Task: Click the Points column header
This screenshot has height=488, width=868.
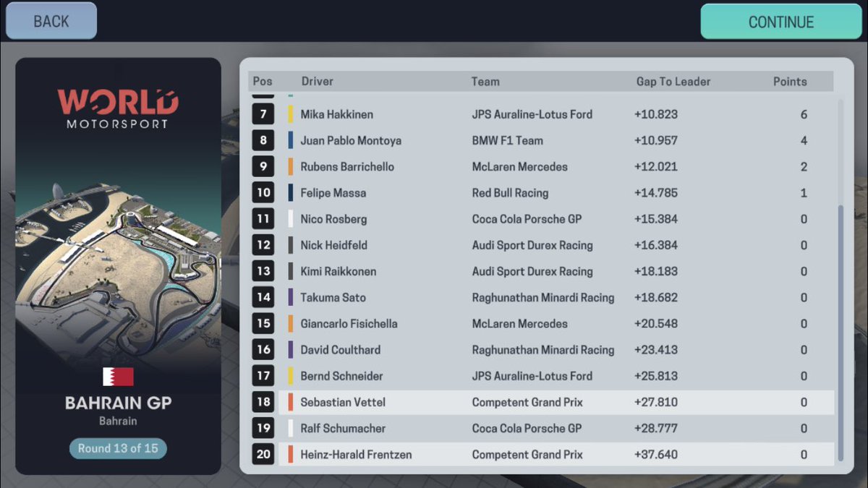Action: tap(789, 81)
